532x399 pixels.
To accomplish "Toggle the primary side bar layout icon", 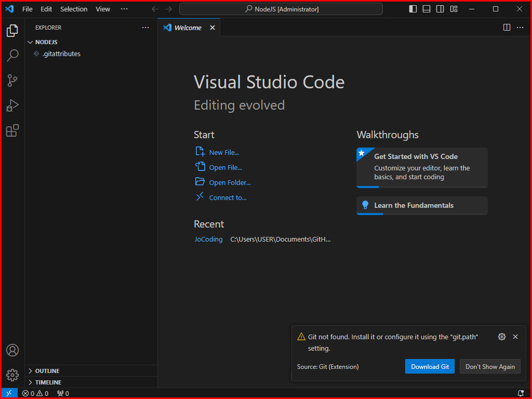I will point(413,9).
